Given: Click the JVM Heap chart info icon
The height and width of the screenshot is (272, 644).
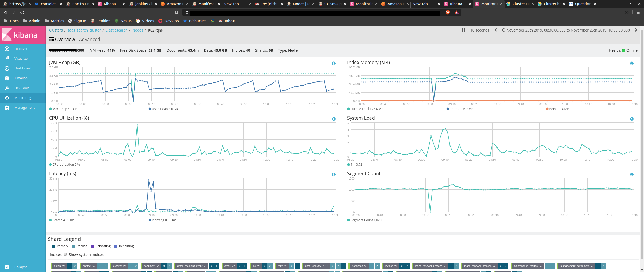Looking at the screenshot, I should [333, 63].
